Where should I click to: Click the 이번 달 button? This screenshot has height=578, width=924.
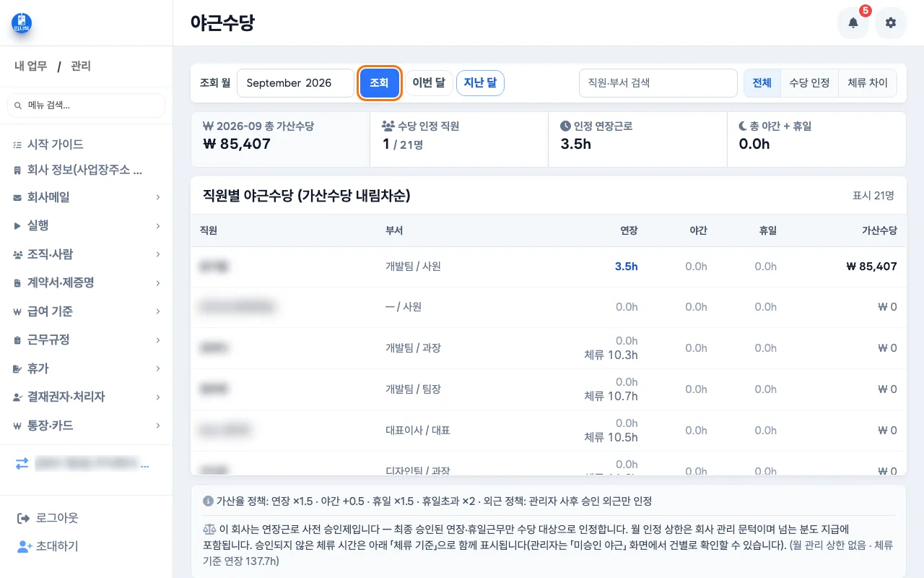(x=428, y=83)
